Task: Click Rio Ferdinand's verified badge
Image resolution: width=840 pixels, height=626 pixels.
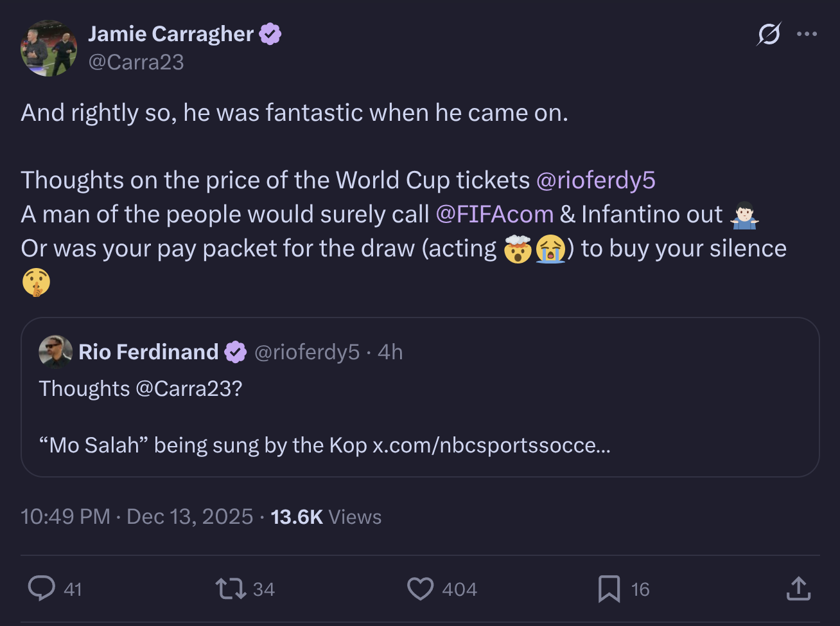Action: pyautogui.click(x=235, y=352)
